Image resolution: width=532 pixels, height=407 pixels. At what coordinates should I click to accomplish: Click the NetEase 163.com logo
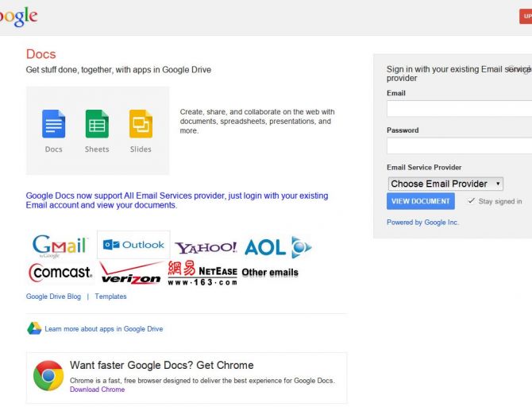pyautogui.click(x=202, y=273)
